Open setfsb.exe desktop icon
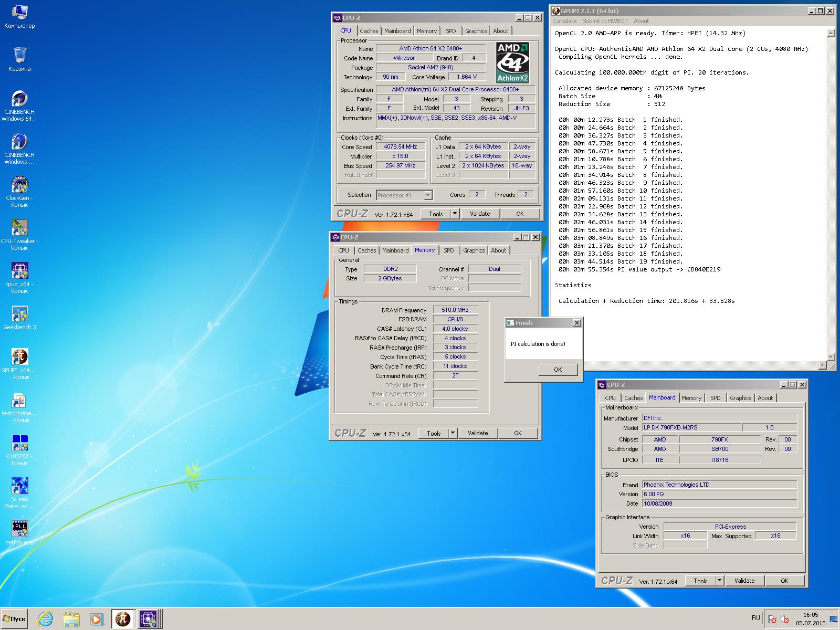Image resolution: width=840 pixels, height=630 pixels. 19,533
